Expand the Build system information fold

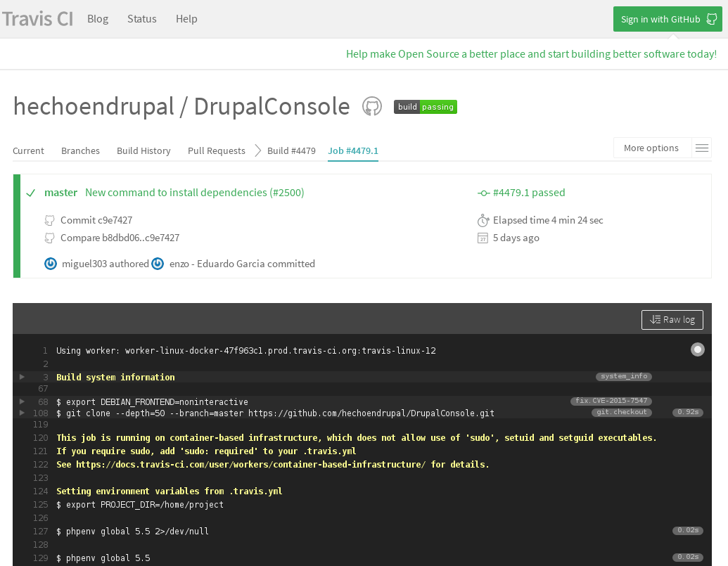click(x=22, y=377)
